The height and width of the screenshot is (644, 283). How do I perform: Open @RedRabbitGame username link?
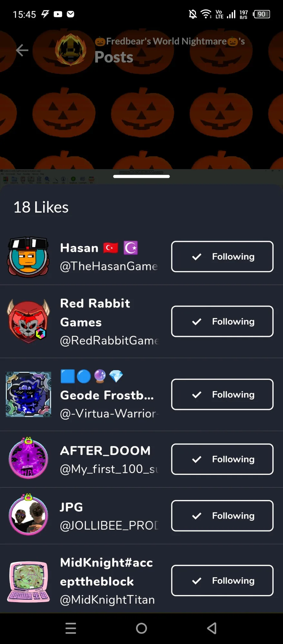click(x=109, y=341)
